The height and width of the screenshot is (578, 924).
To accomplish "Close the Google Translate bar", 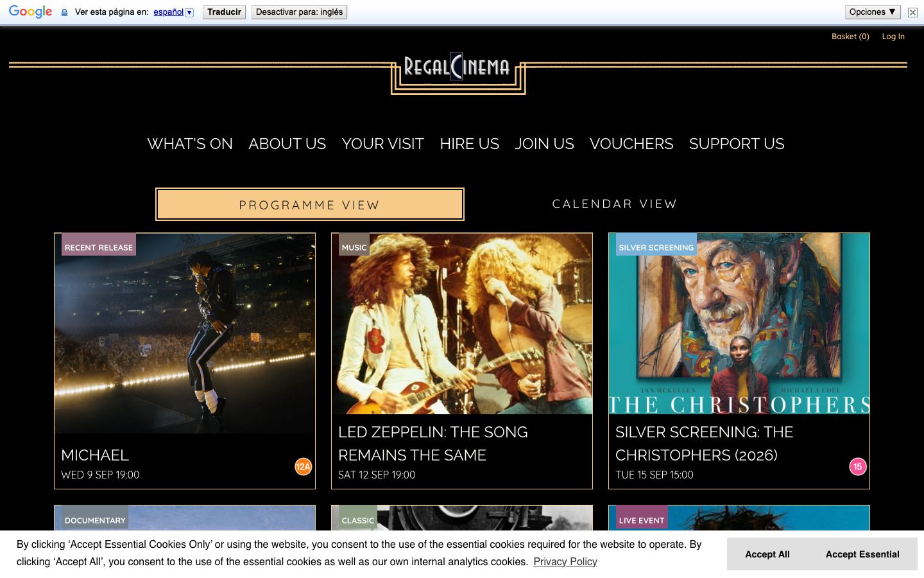I will [912, 12].
